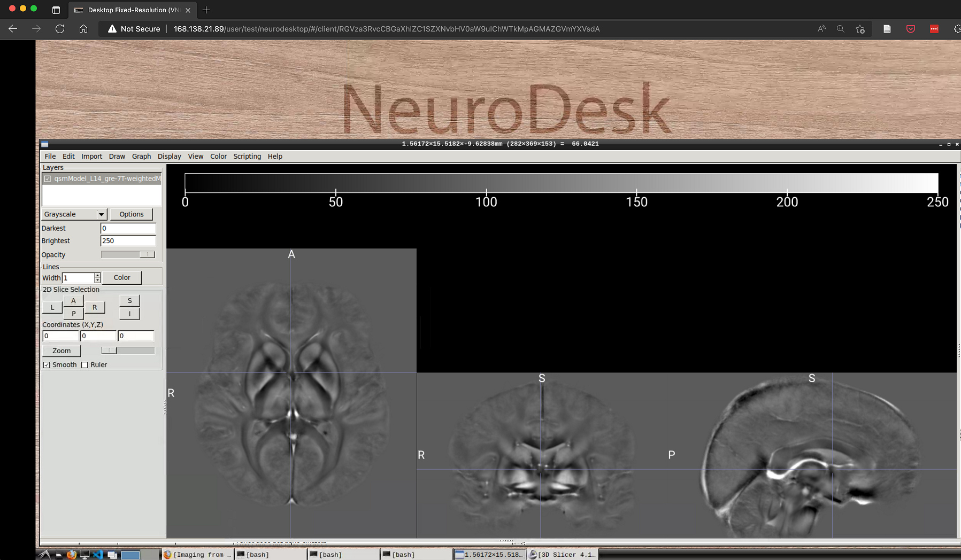Image resolution: width=961 pixels, height=560 pixels.
Task: Click the S button in 2D Slice Selection
Action: pos(129,300)
